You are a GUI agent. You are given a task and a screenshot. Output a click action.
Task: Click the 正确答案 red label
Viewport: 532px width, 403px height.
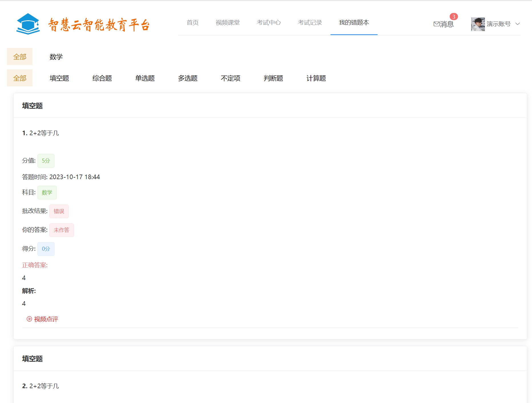pyautogui.click(x=35, y=265)
